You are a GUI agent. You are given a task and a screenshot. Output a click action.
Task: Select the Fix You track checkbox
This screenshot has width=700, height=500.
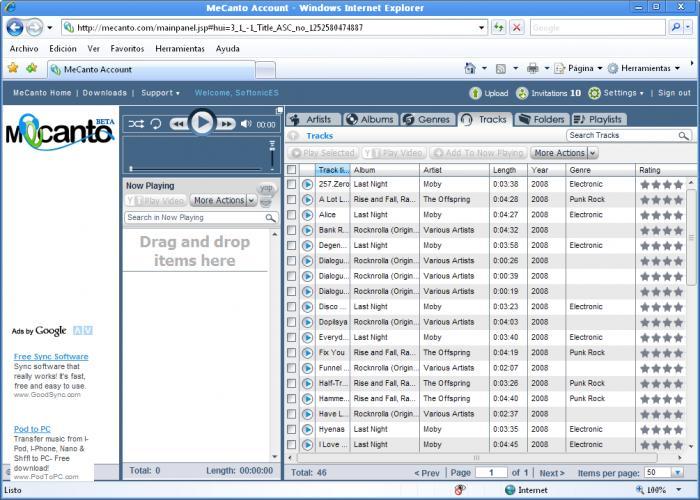coord(292,353)
